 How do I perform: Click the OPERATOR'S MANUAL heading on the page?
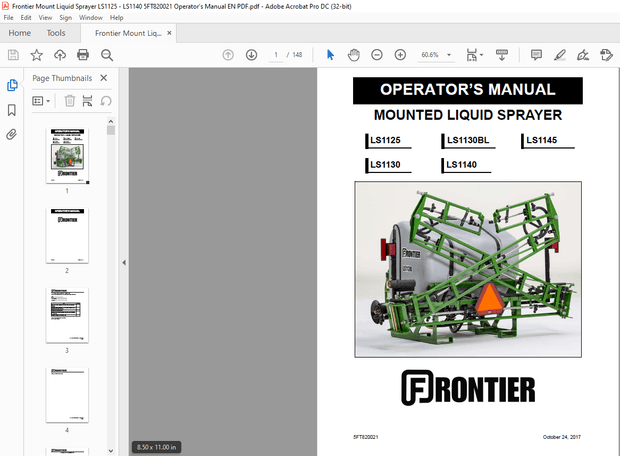[468, 90]
